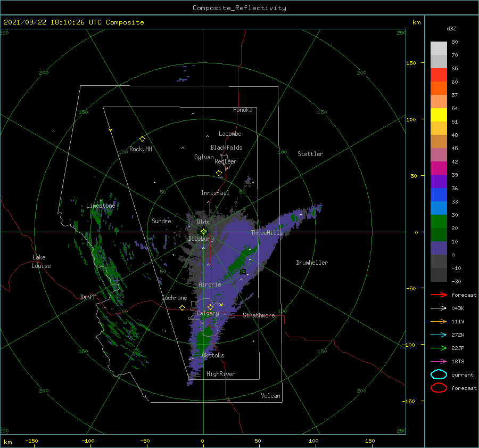The image size is (479, 448).
Task: Click the Strathmore label
Action: coord(259,315)
